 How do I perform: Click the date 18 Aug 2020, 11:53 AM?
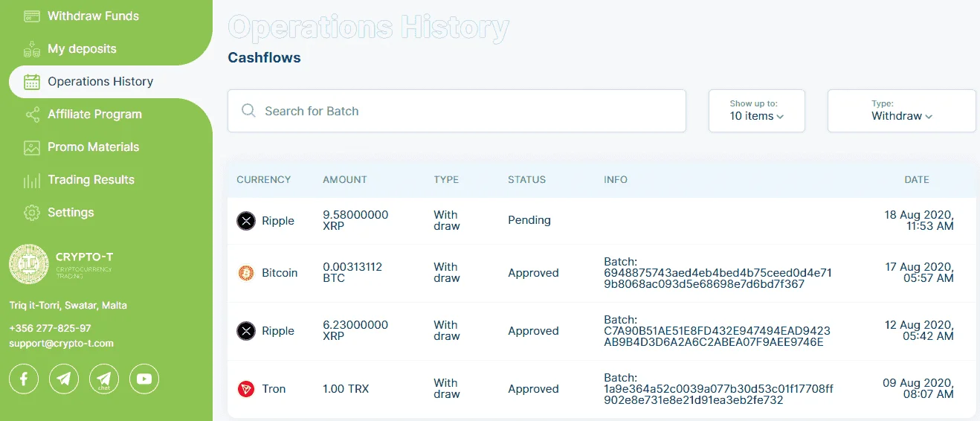(919, 220)
